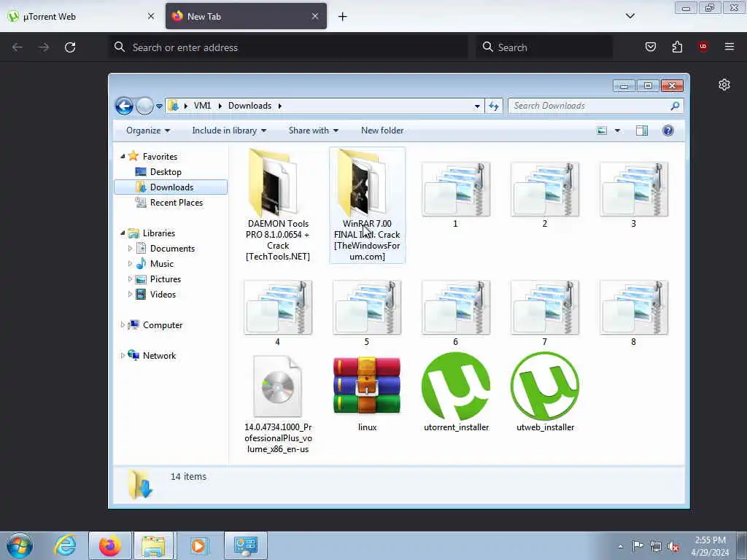The width and height of the screenshot is (747, 560).
Task: Open address bar history dropdown
Action: 477,106
